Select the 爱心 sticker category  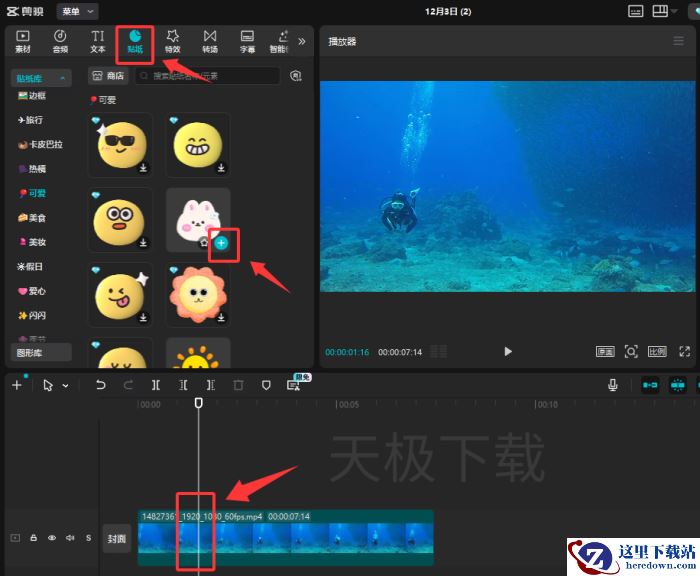[32, 291]
